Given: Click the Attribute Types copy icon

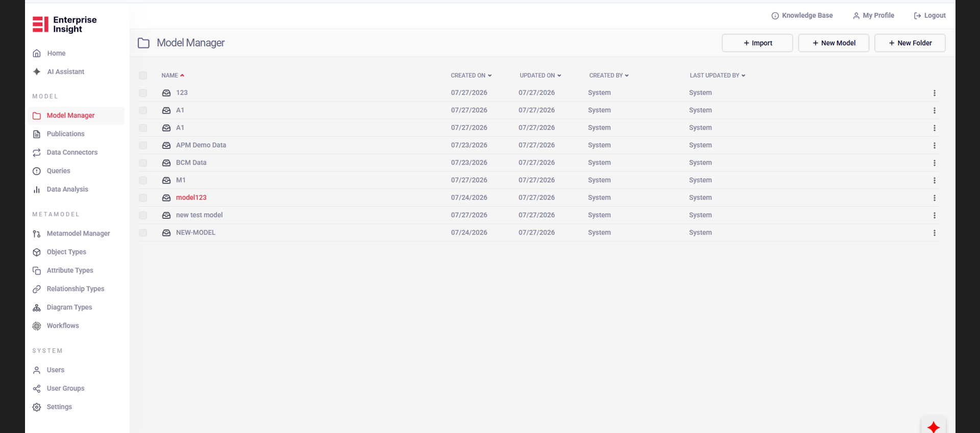Looking at the screenshot, I should point(37,270).
